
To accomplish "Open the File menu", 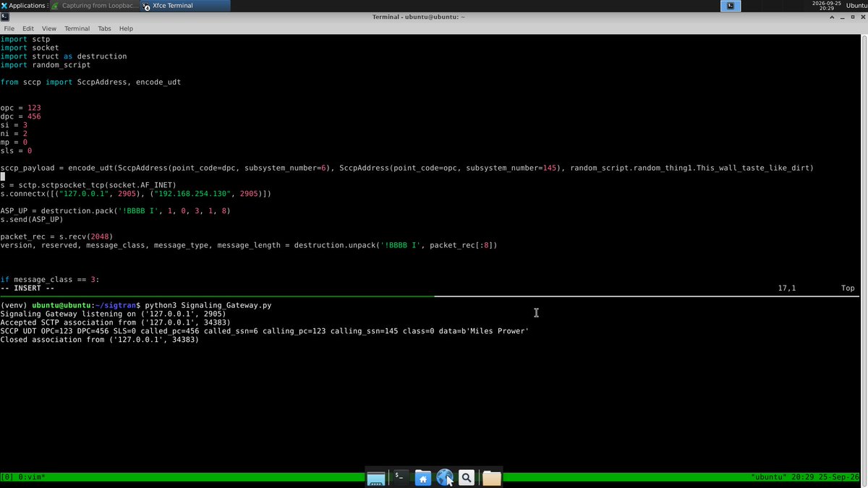I will (9, 29).
